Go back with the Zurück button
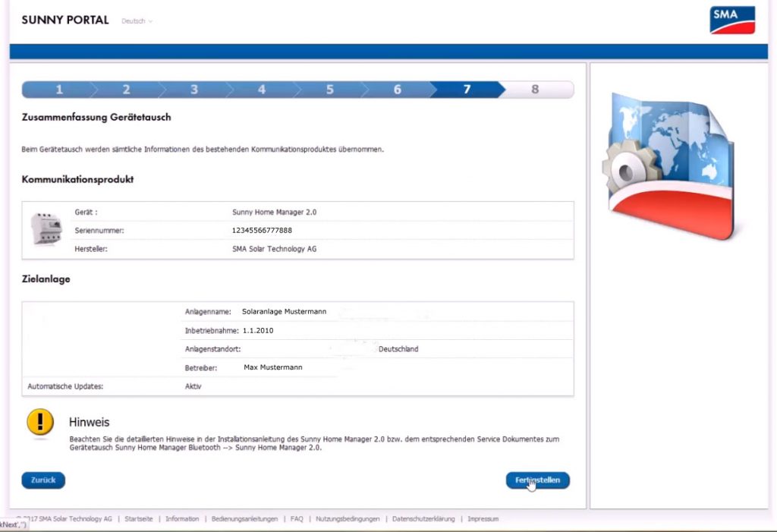 [x=42, y=480]
